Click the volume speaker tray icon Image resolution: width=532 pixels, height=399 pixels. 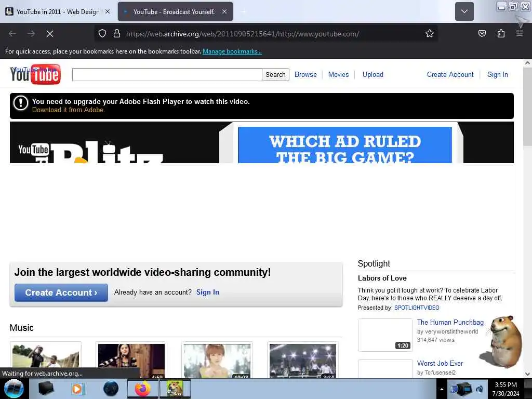coord(480,389)
